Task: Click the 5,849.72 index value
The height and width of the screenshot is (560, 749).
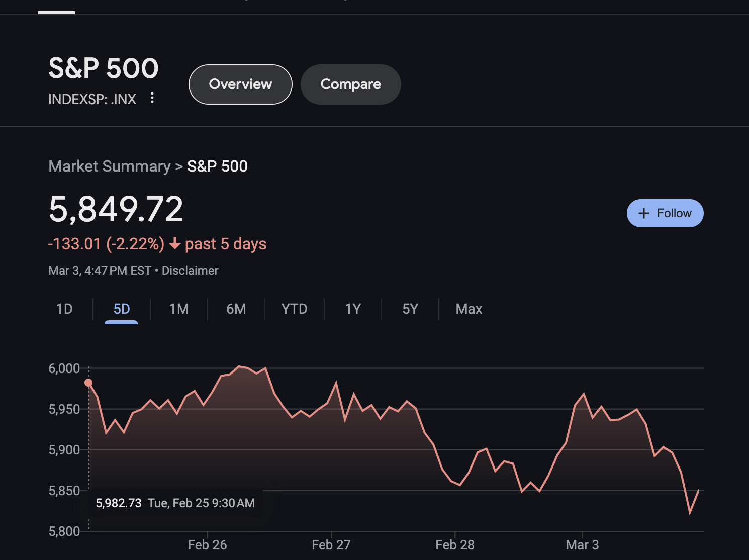Action: pos(116,209)
